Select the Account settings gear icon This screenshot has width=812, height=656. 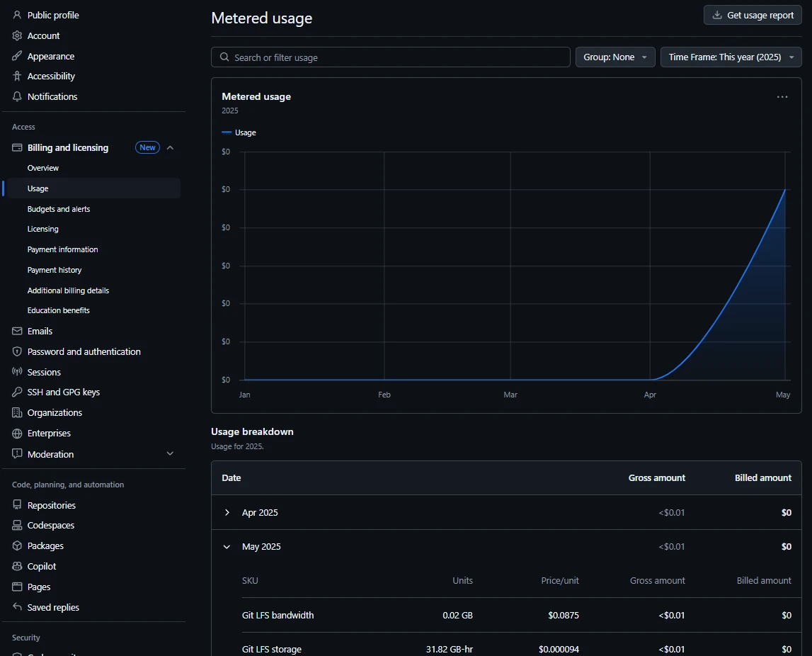click(x=16, y=35)
